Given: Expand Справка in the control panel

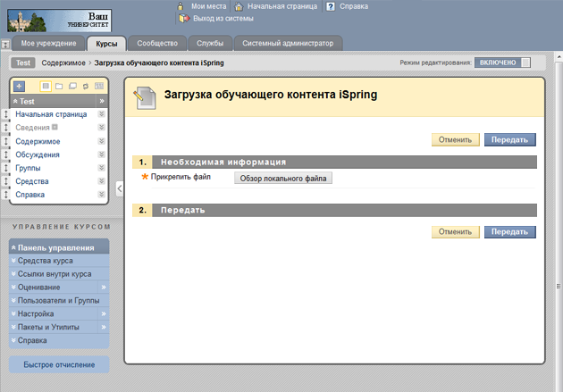Looking at the screenshot, I should (13, 340).
